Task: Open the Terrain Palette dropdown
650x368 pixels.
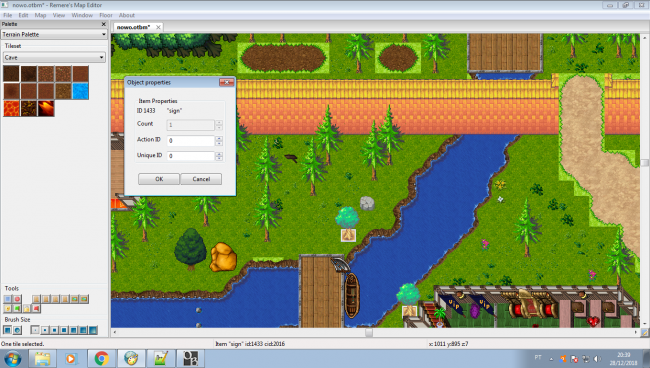Action: point(54,34)
